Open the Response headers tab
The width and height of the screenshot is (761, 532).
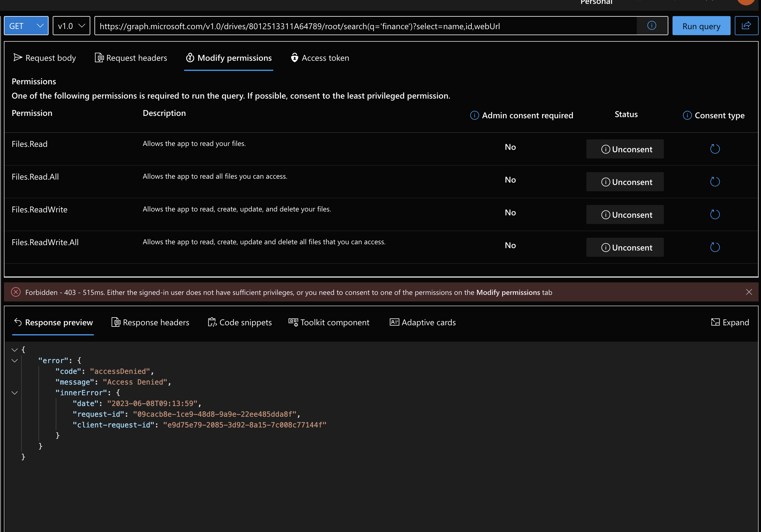coord(150,322)
